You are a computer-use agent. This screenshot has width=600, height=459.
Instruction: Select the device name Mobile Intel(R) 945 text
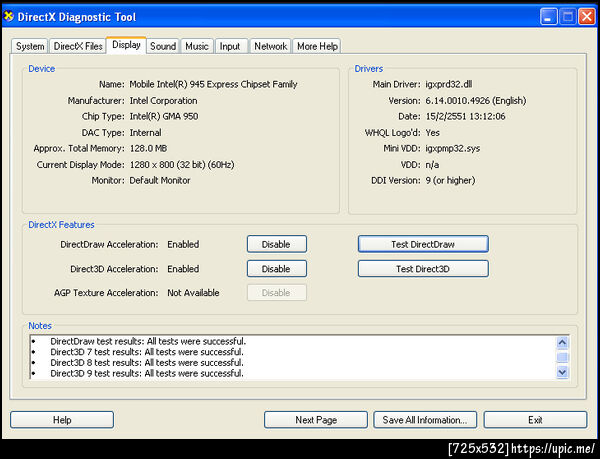click(x=213, y=84)
